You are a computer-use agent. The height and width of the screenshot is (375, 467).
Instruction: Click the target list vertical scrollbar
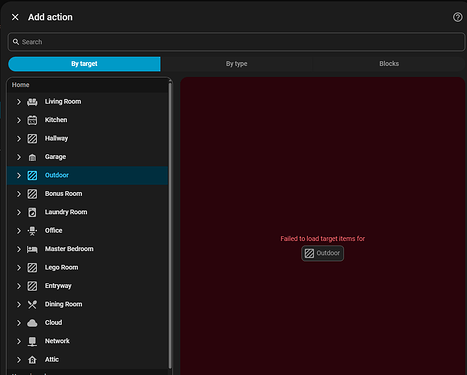point(170,225)
